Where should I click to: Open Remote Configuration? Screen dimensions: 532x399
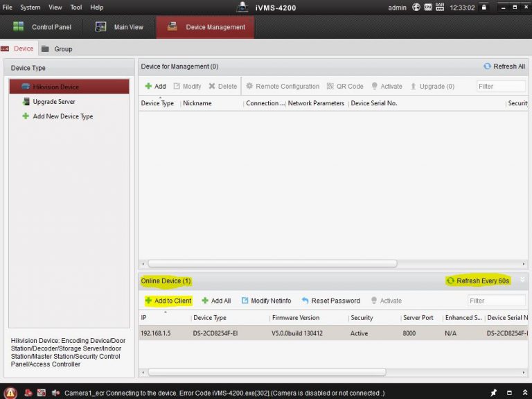point(283,86)
